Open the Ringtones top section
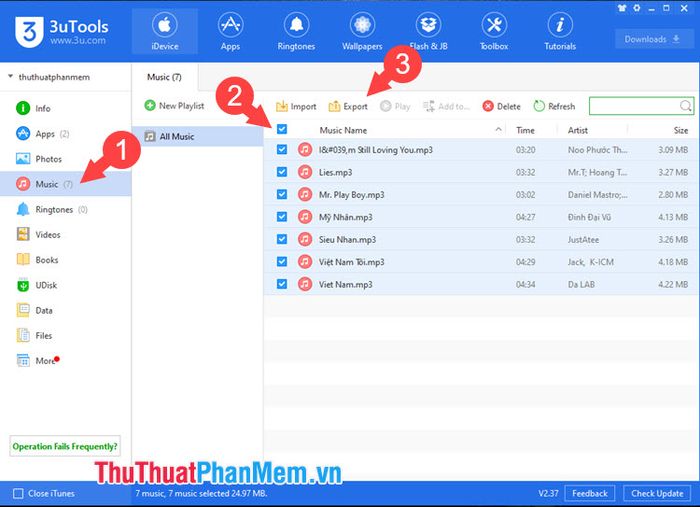Screen dimensions: 700x507 296,31
